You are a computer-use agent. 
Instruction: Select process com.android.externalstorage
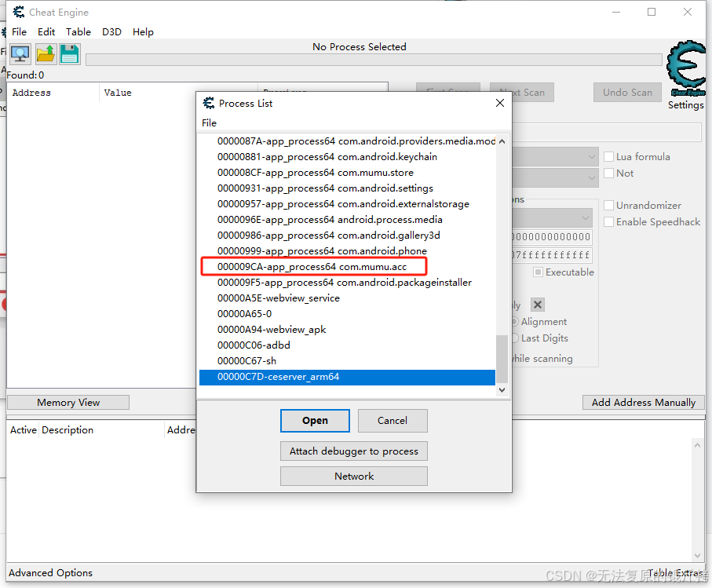tap(347, 204)
